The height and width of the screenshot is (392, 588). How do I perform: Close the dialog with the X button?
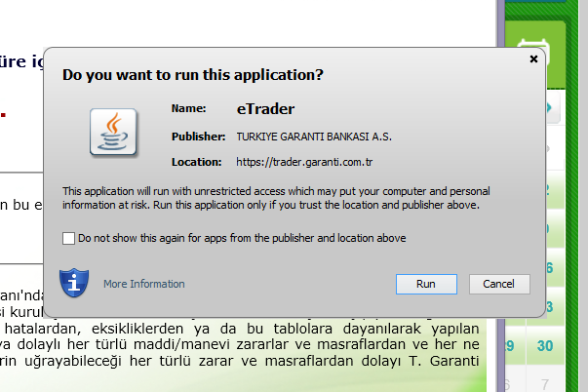533,59
